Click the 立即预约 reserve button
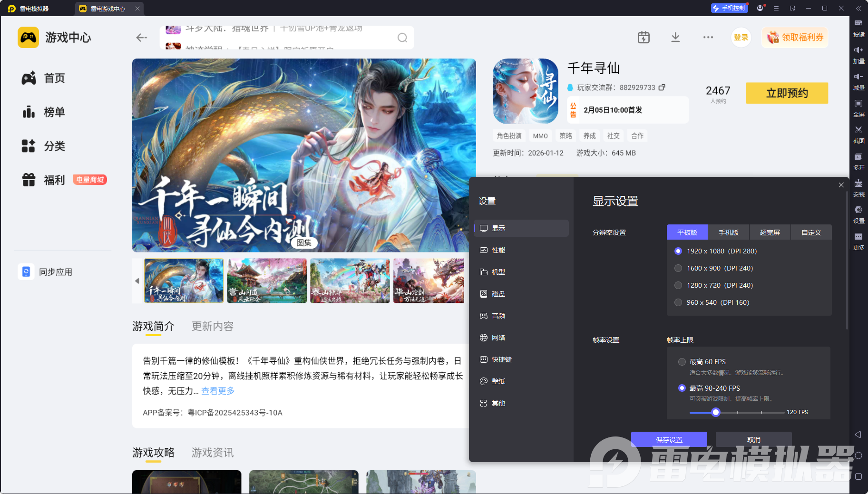868x494 pixels. [787, 93]
